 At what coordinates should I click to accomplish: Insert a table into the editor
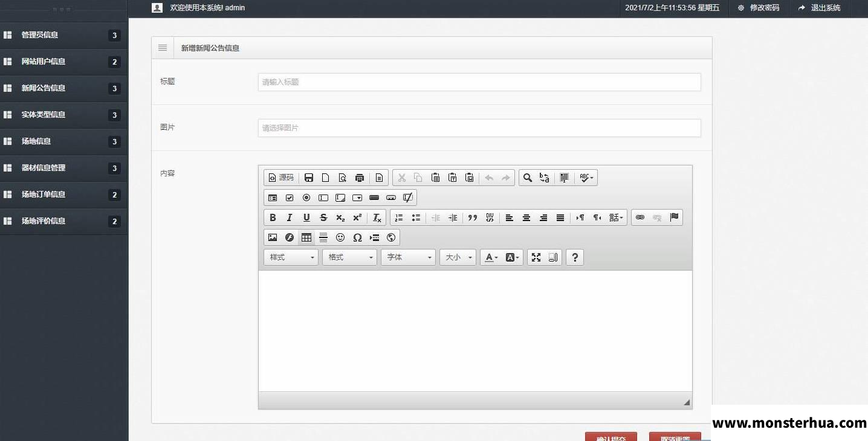pyautogui.click(x=306, y=237)
